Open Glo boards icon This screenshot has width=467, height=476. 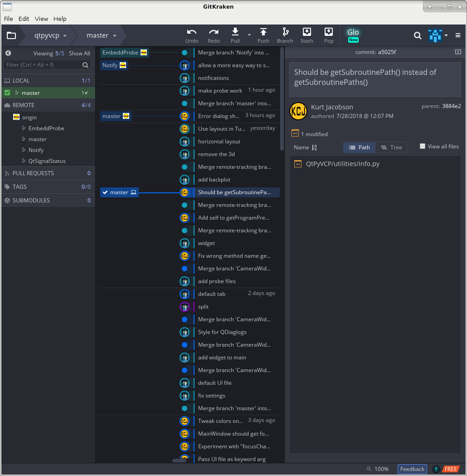click(353, 35)
